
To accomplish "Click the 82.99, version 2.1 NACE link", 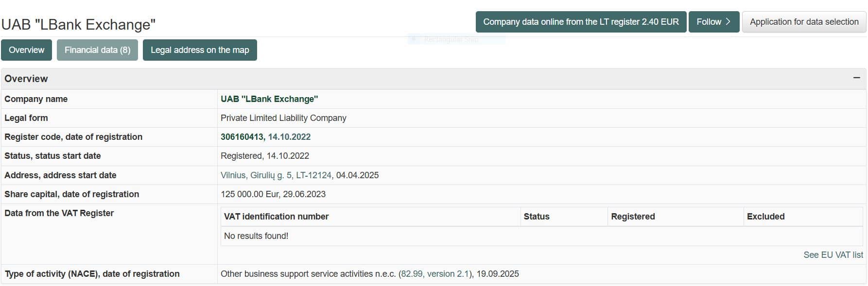I will (x=435, y=274).
